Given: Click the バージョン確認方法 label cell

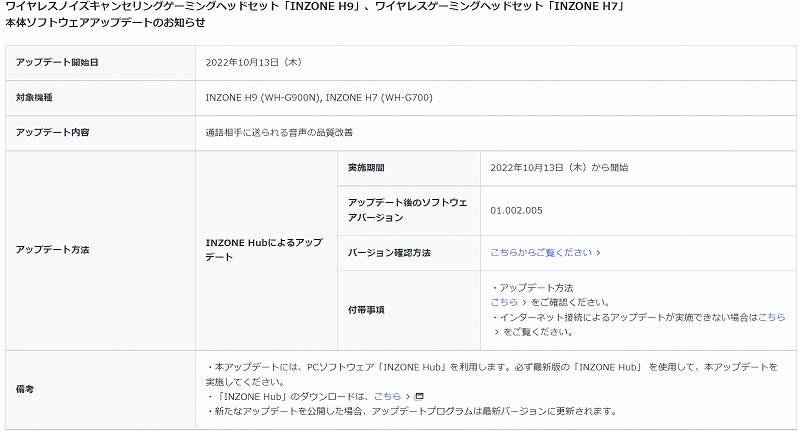Looking at the screenshot, I should pos(409,253).
